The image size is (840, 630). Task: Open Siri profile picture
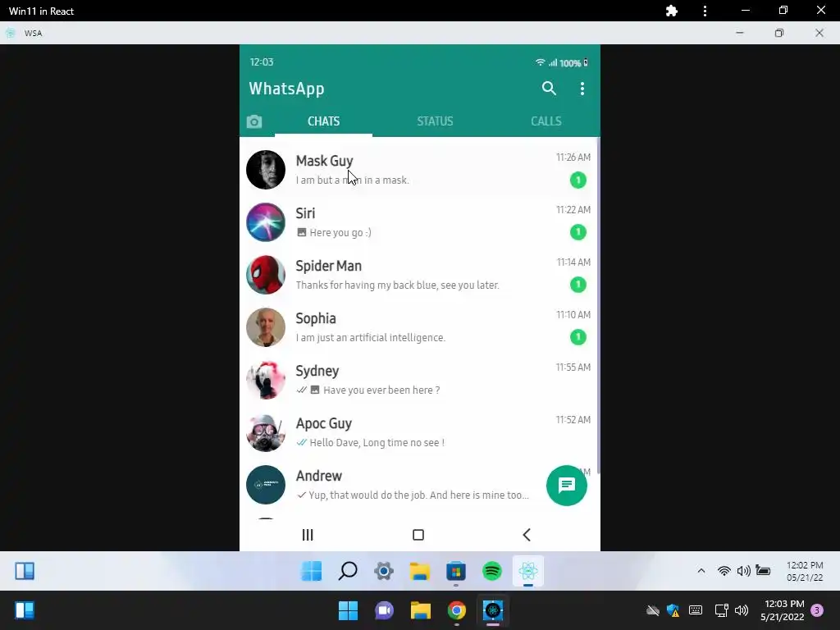(x=266, y=222)
